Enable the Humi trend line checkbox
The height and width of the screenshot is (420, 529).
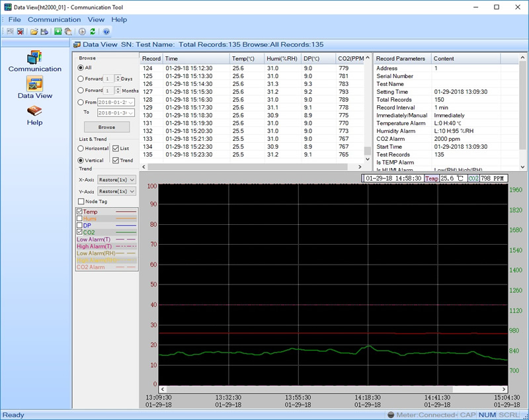pyautogui.click(x=80, y=218)
